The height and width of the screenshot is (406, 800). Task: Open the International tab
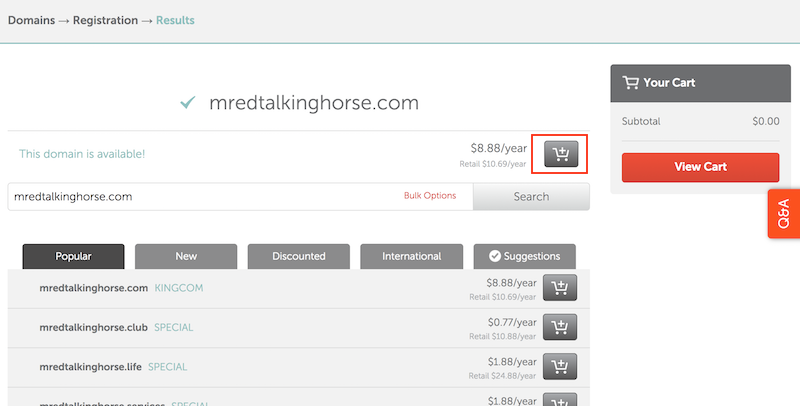pos(412,256)
